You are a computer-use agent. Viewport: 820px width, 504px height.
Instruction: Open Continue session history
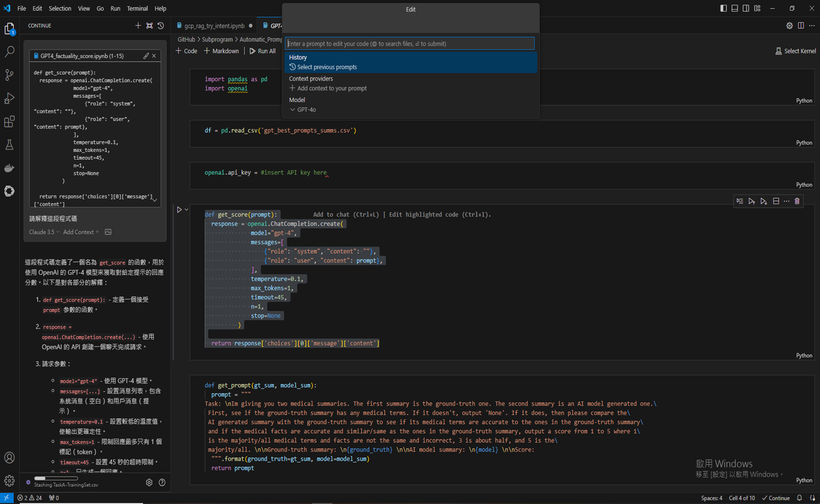pos(161,26)
